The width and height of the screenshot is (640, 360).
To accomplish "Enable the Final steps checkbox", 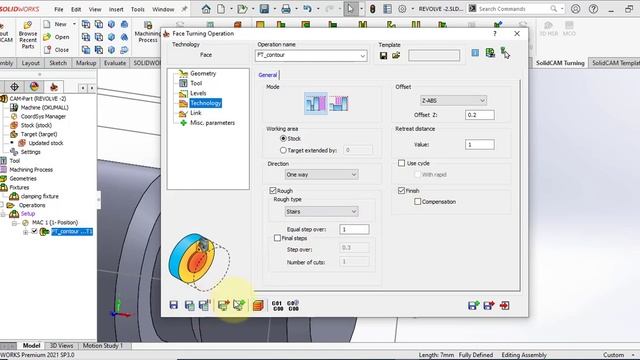I will pyautogui.click(x=278, y=238).
